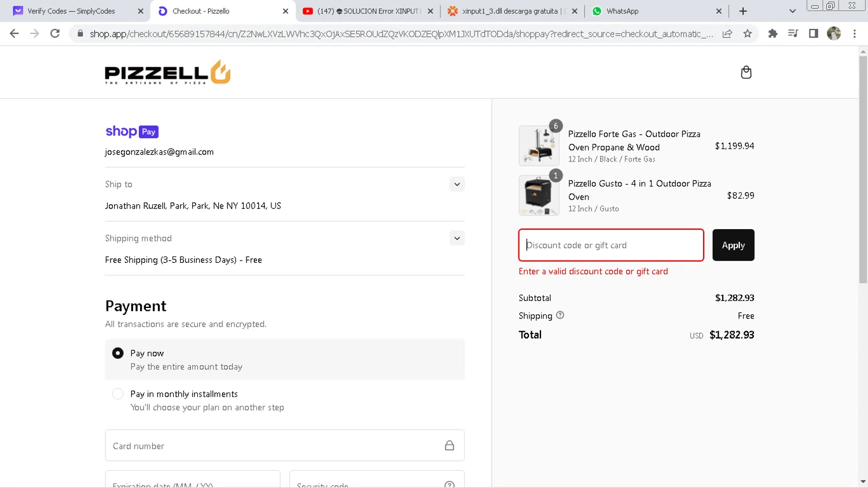Viewport: 868px width, 488px height.
Task: Click the discount code input field
Action: pyautogui.click(x=611, y=245)
